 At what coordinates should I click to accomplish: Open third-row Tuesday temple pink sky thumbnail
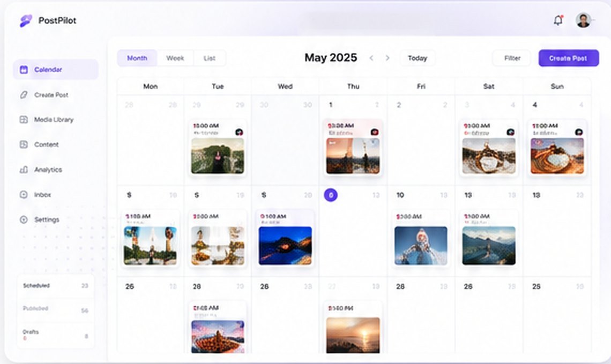(x=218, y=337)
